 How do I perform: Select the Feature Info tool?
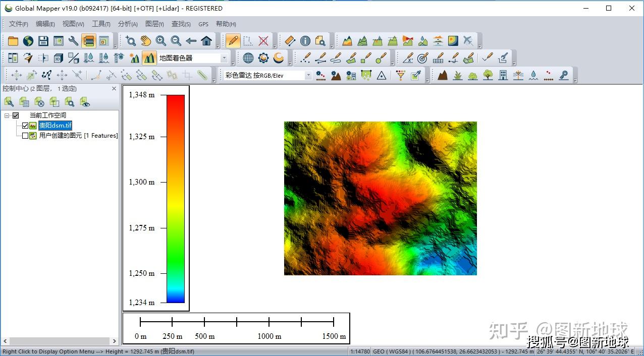[305, 41]
